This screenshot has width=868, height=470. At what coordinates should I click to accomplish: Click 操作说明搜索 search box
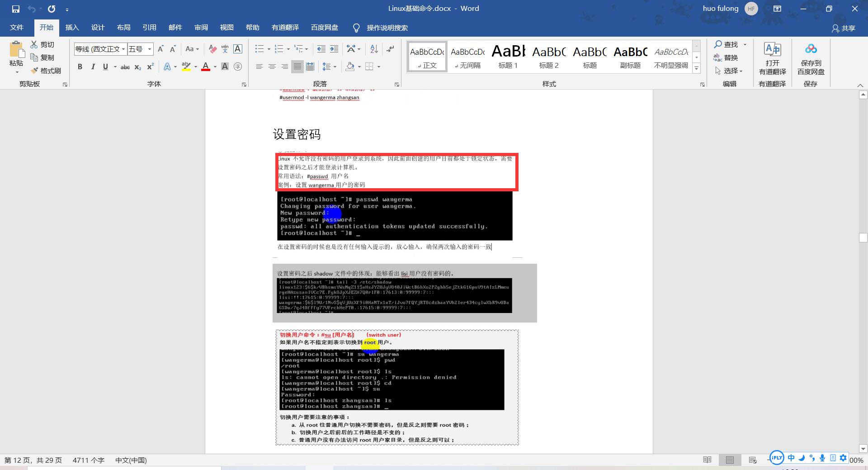tap(380, 28)
